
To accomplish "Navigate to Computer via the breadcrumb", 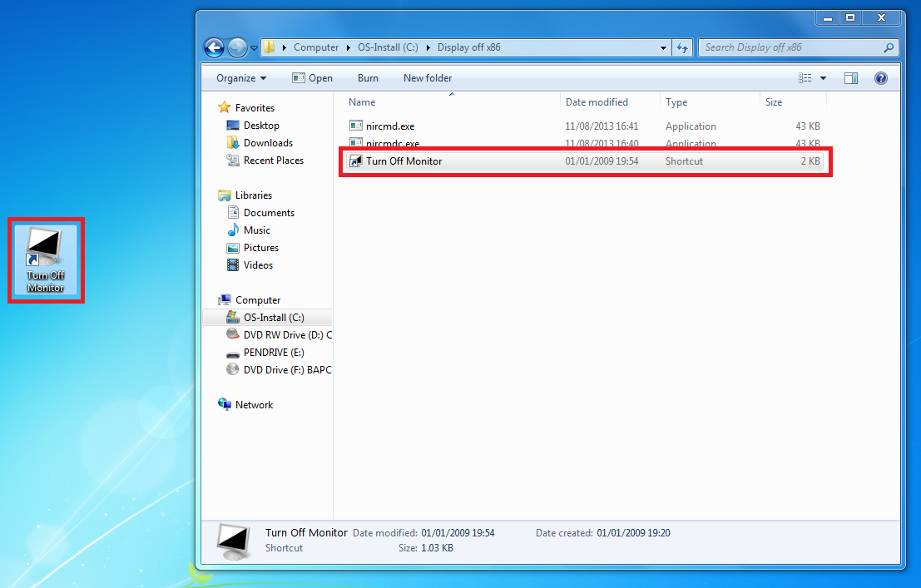I will [315, 47].
